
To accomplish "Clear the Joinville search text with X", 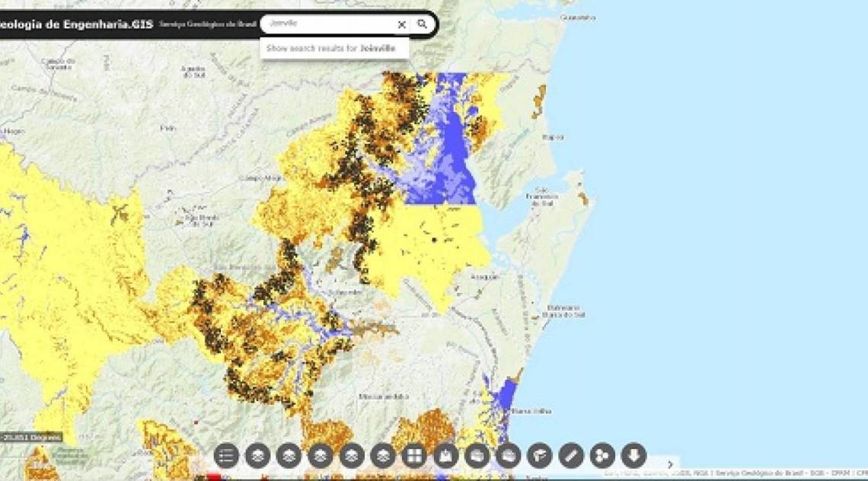I will point(401,24).
